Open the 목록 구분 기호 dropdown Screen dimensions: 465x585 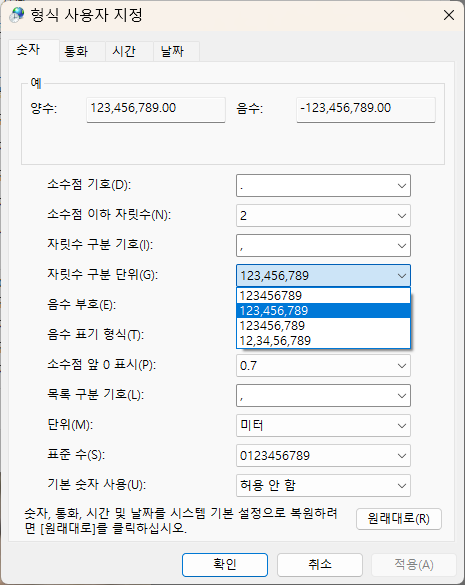point(323,395)
